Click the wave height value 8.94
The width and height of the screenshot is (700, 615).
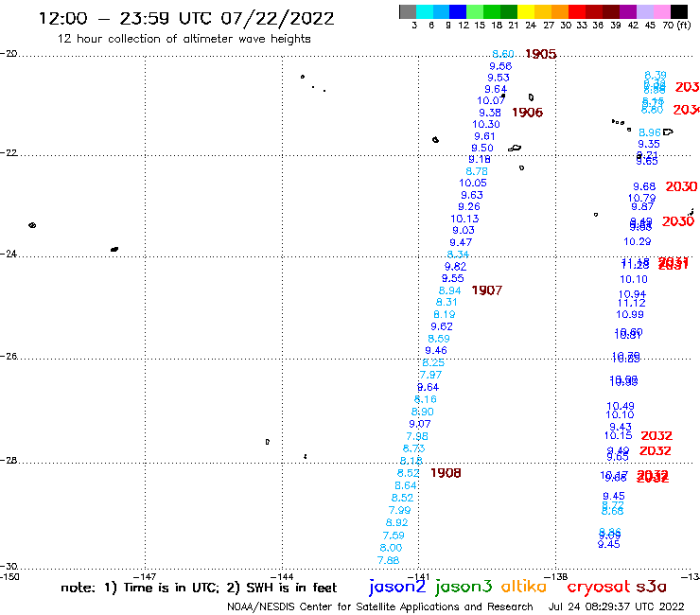coord(449,290)
